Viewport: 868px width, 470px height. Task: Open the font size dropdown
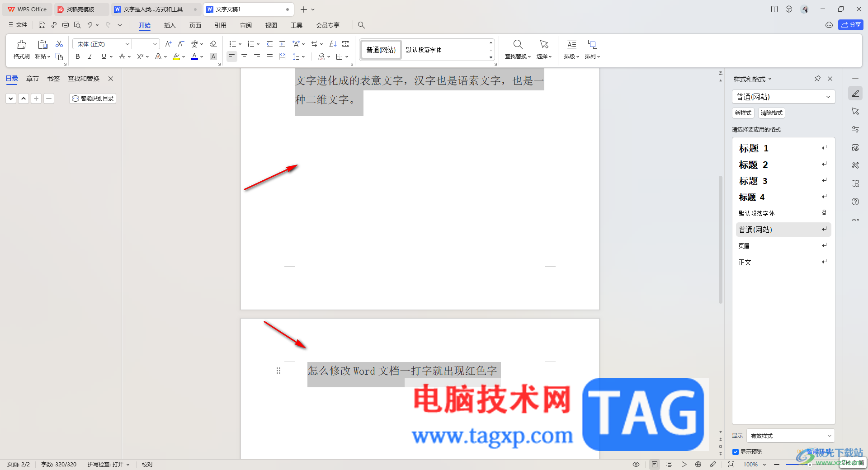point(155,44)
